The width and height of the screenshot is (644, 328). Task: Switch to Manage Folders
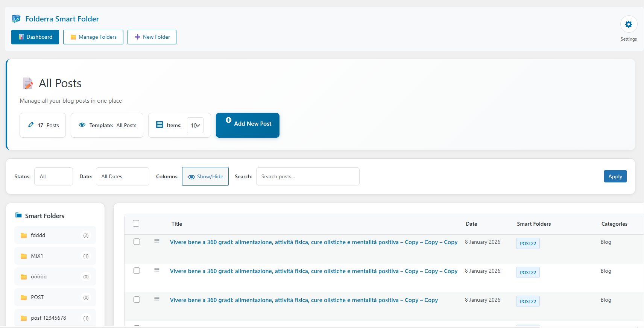[93, 37]
